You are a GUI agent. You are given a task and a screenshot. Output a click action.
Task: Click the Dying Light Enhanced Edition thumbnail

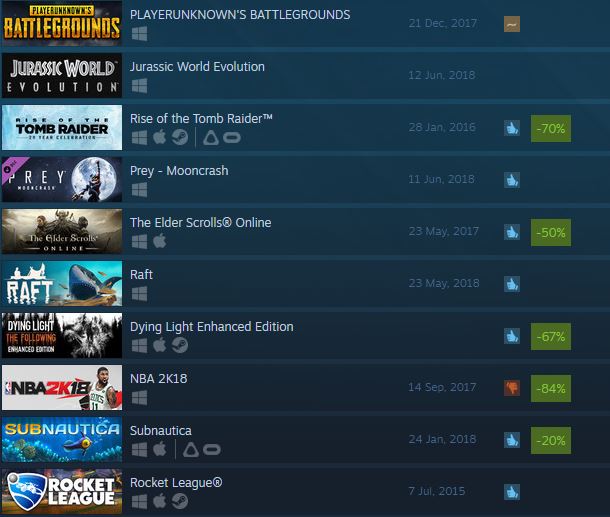point(62,335)
